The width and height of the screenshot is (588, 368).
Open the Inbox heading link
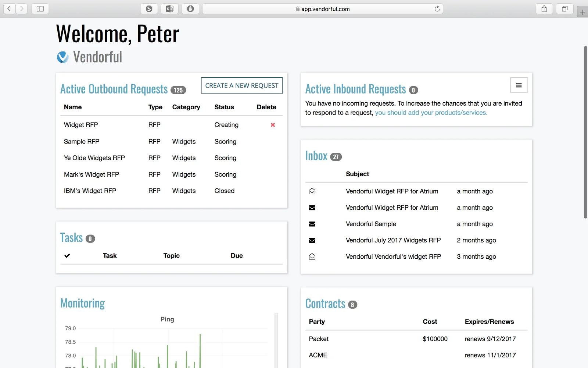(316, 156)
